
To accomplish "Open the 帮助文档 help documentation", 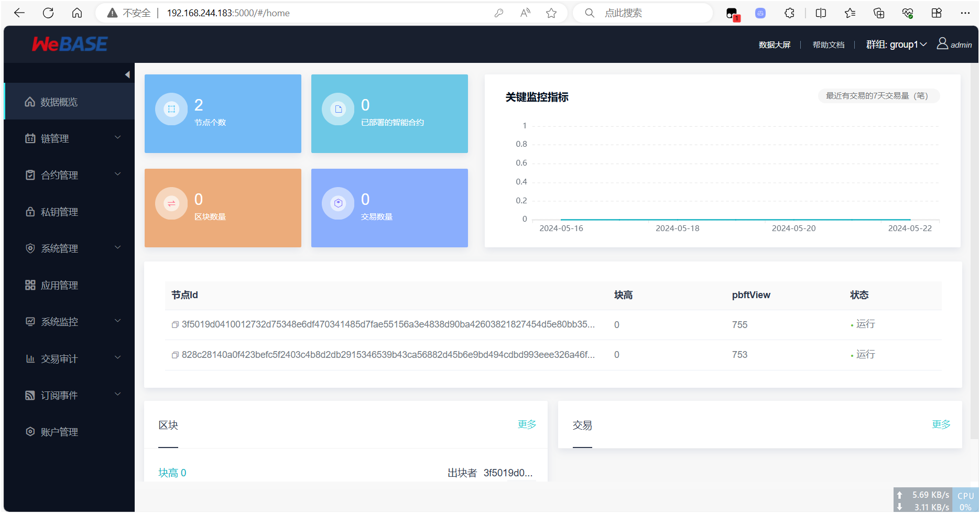I will coord(828,45).
